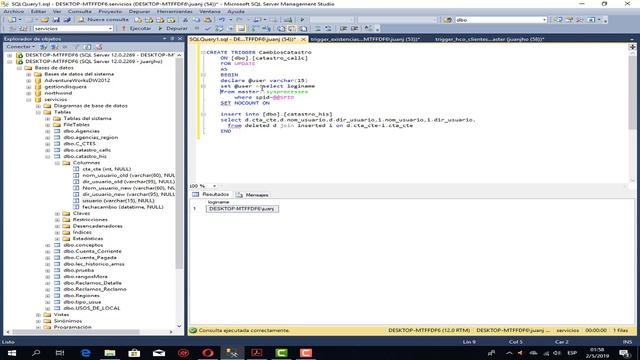Click the Increase Indent icon
640x360 pixels.
point(354,29)
